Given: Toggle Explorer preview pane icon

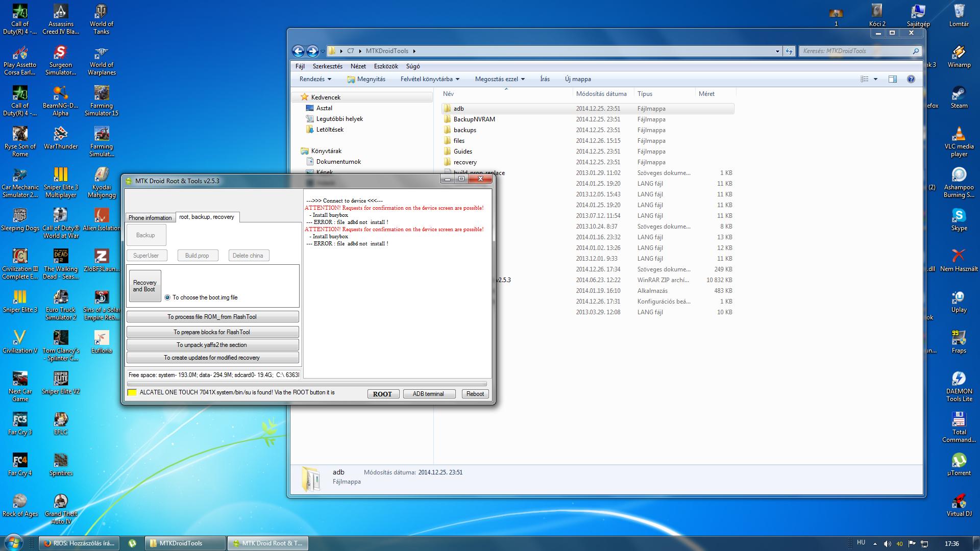Looking at the screenshot, I should coord(892,79).
